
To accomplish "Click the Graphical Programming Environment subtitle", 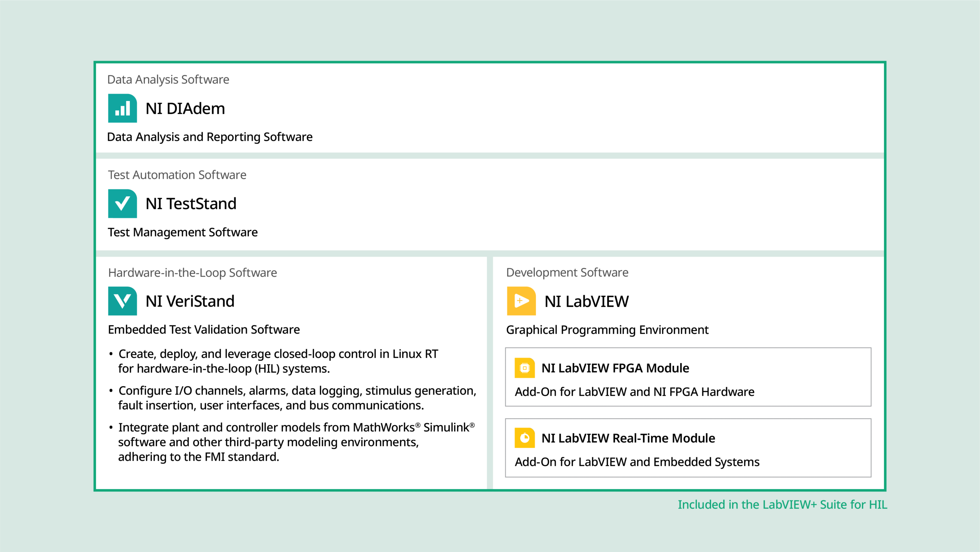I will (x=607, y=330).
